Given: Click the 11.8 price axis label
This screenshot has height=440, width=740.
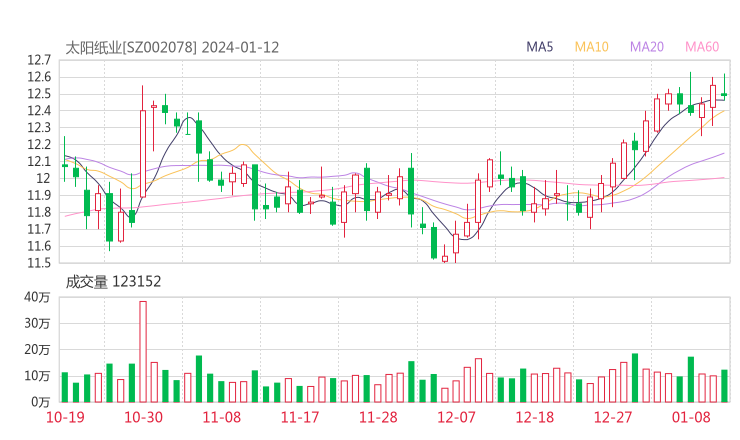Looking at the screenshot, I should tap(39, 212).
